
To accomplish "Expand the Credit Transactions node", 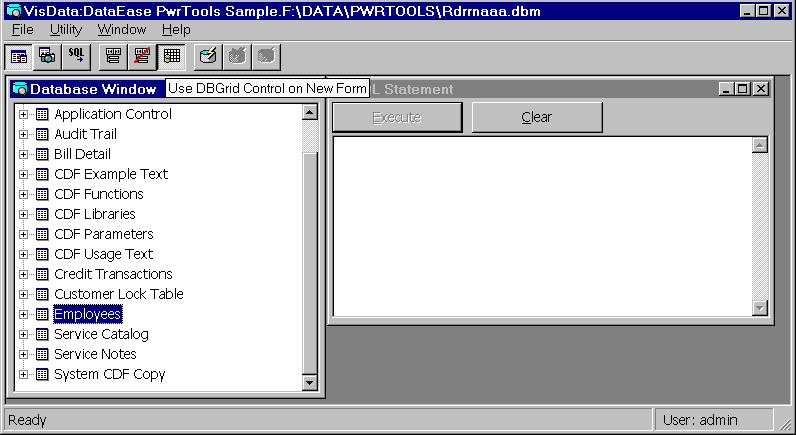I will pyautogui.click(x=23, y=275).
